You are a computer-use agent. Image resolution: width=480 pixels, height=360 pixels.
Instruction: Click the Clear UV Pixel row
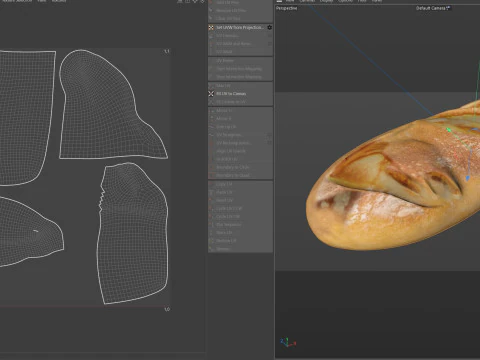click(x=240, y=18)
